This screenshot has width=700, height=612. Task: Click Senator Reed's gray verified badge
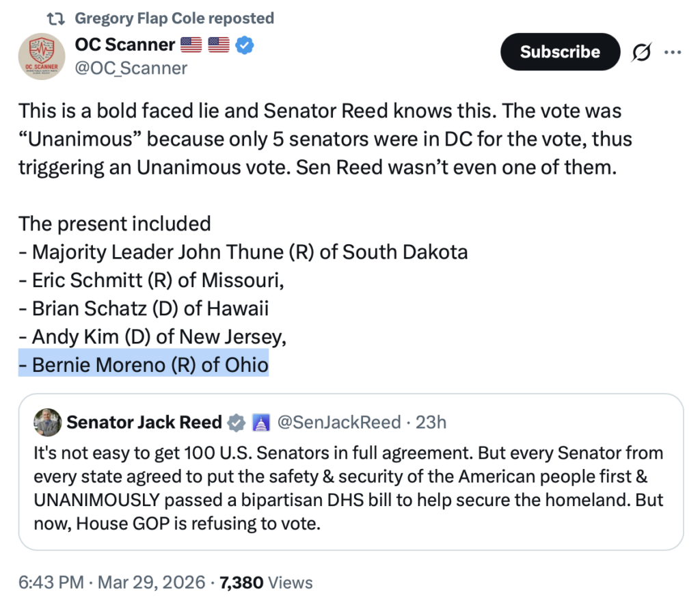237,423
